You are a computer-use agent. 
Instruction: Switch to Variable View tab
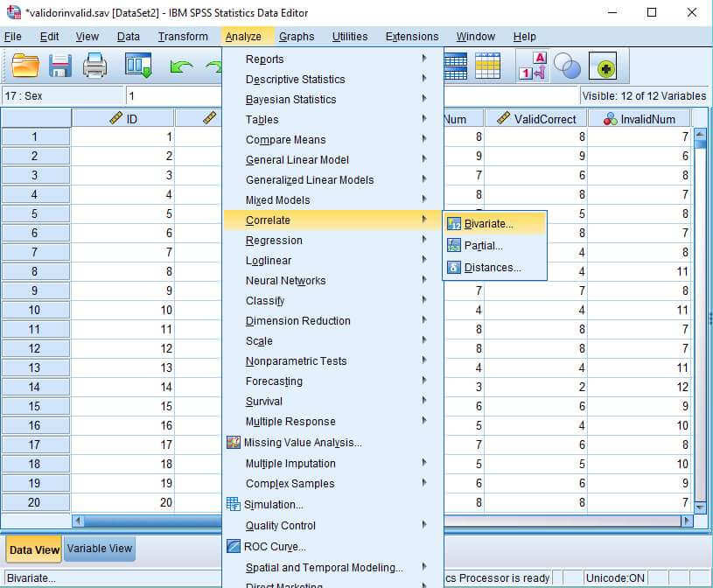point(99,549)
